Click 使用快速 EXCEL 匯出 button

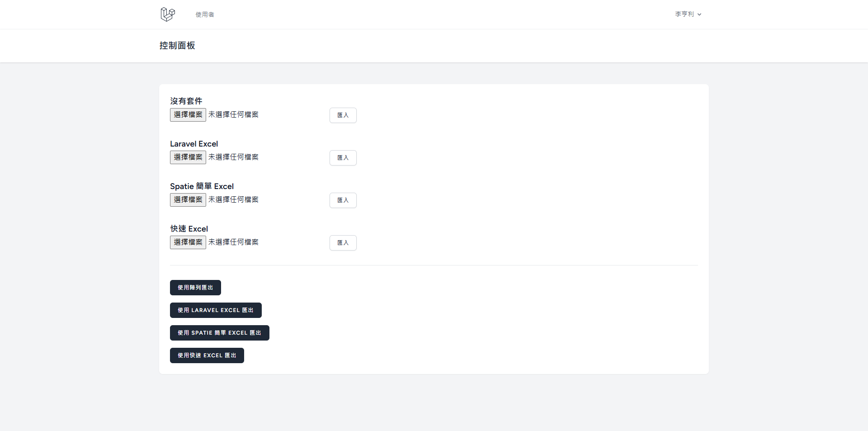pyautogui.click(x=207, y=355)
